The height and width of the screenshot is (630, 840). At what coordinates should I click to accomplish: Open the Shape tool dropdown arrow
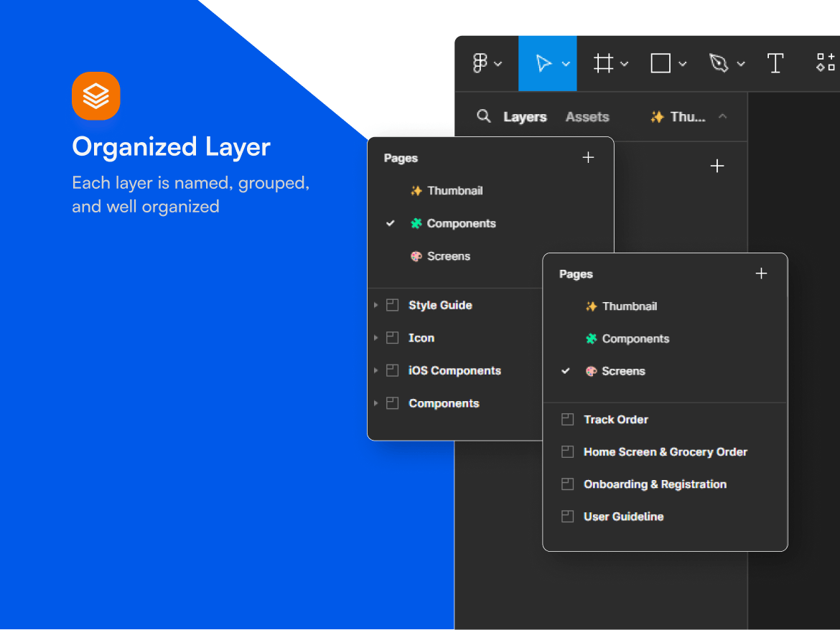point(683,64)
